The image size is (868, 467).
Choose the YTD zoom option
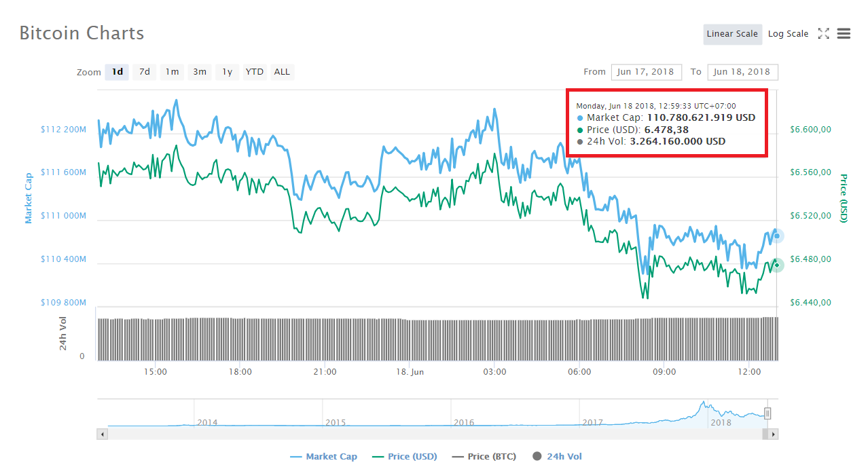tap(255, 72)
